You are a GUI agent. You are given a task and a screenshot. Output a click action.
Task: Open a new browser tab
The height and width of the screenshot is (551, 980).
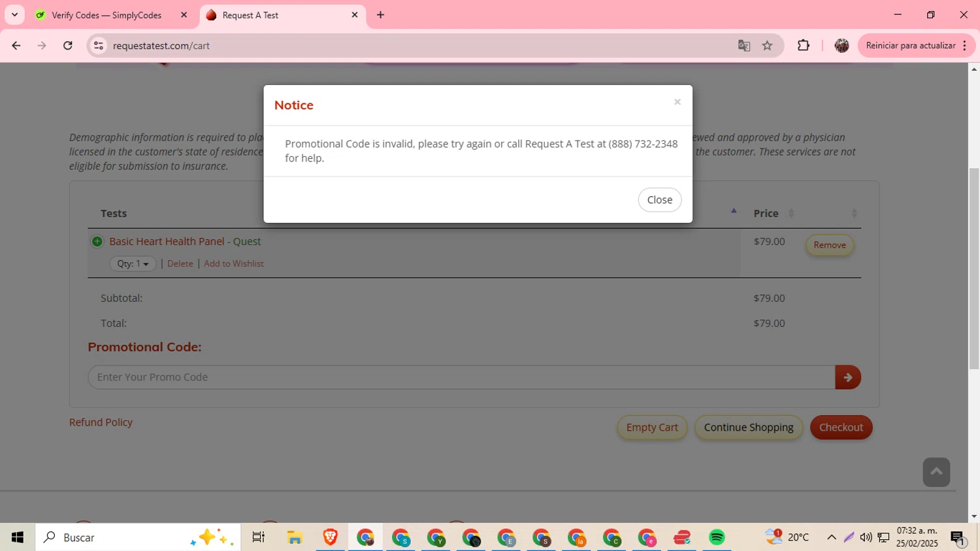(381, 15)
